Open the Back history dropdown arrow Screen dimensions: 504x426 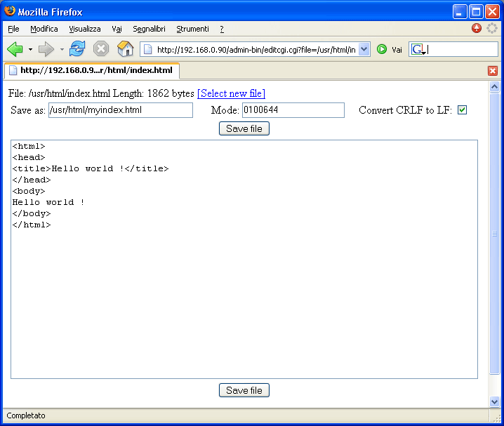click(30, 49)
